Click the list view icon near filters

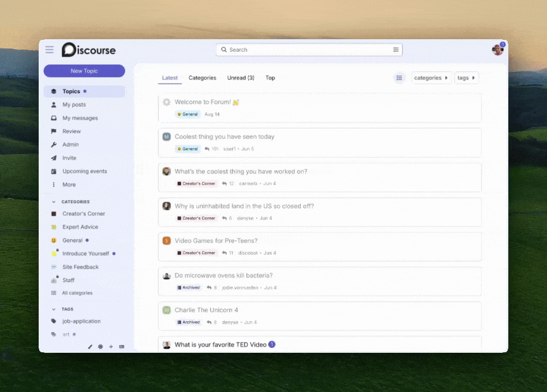pos(399,78)
